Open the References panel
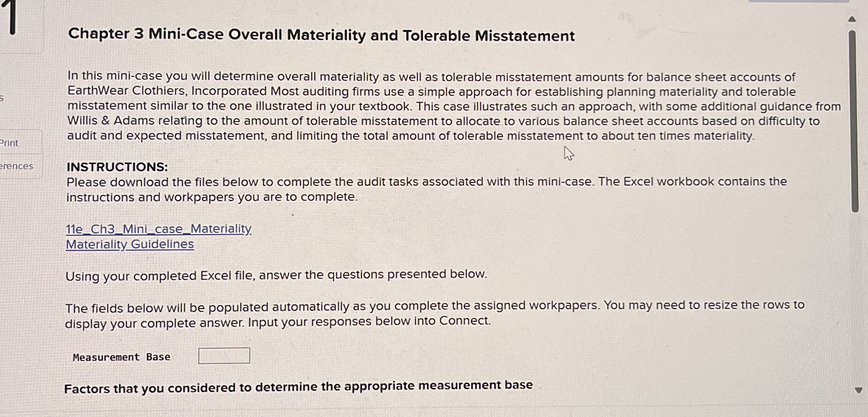The height and width of the screenshot is (417, 868). click(16, 166)
